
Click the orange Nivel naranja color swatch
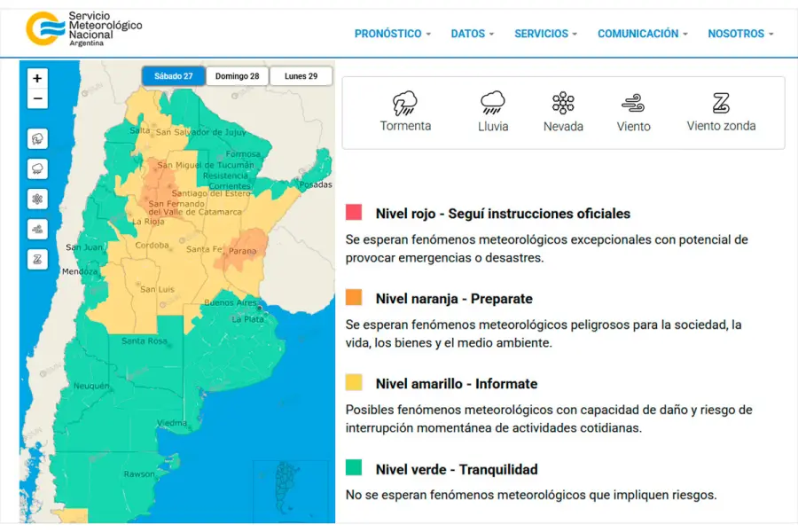pyautogui.click(x=354, y=297)
